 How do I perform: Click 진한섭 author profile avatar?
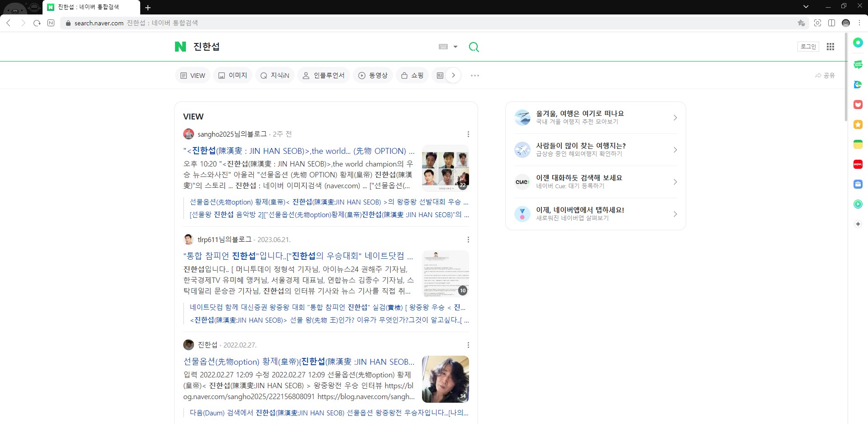pos(189,345)
